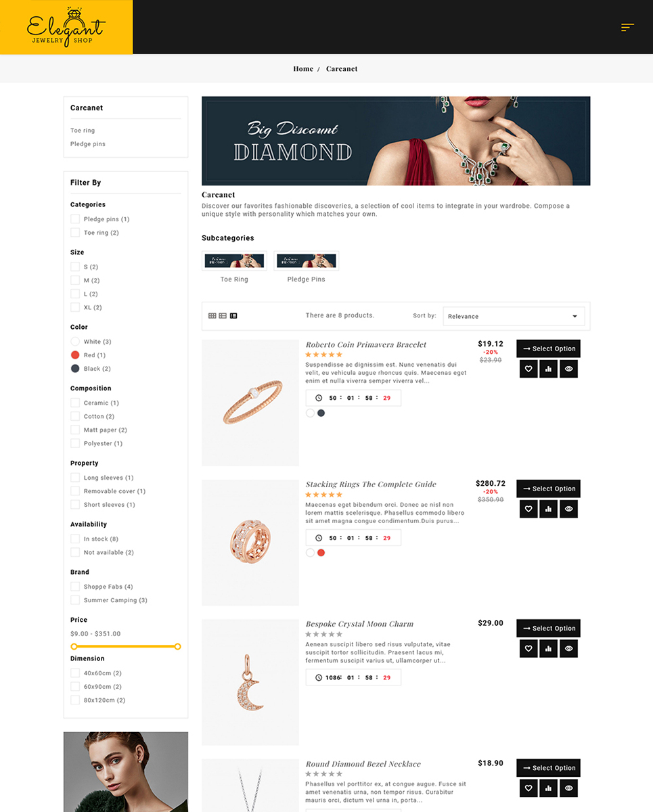653x812 pixels.
Task: Go to Home in breadcrumb
Action: [x=303, y=69]
